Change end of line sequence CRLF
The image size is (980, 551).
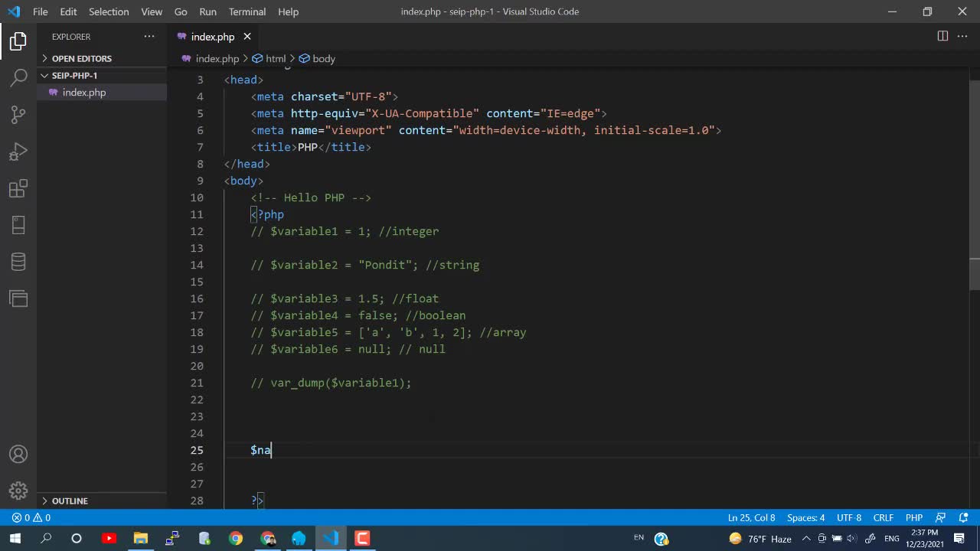(x=883, y=517)
